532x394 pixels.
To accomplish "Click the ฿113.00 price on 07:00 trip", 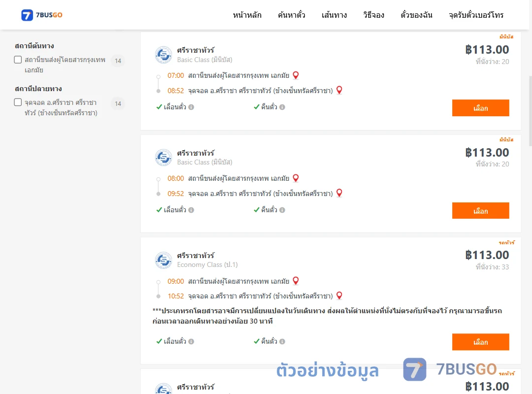I will coord(487,50).
